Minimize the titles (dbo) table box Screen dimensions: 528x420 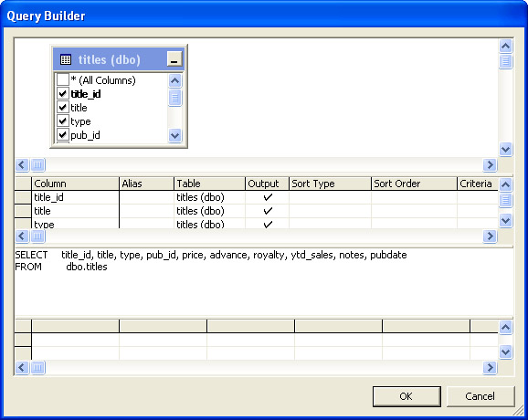174,58
